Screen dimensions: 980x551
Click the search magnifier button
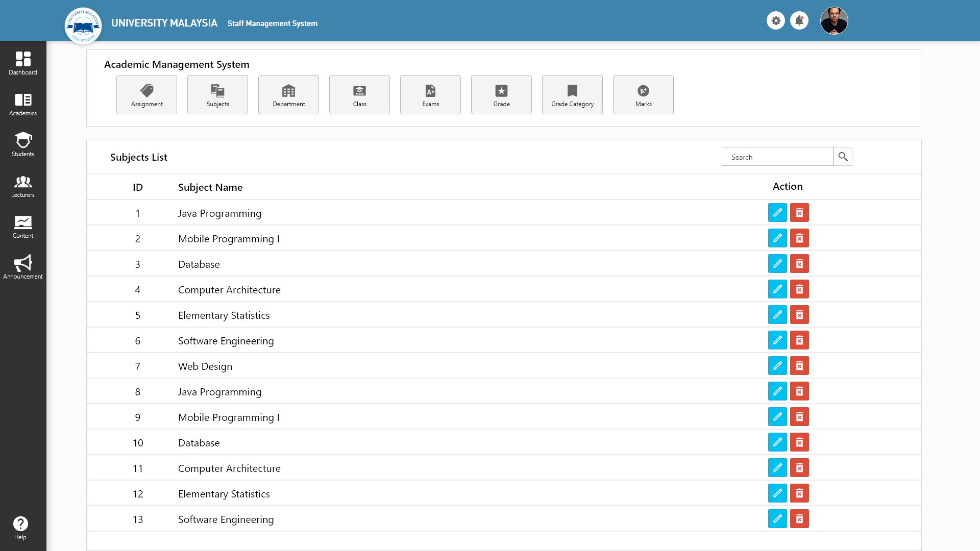[843, 157]
